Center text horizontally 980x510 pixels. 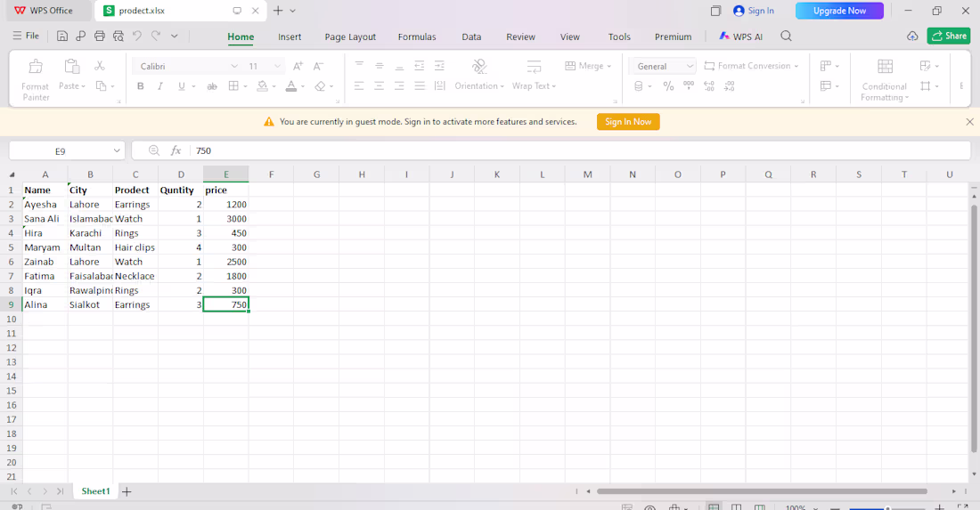(380, 86)
